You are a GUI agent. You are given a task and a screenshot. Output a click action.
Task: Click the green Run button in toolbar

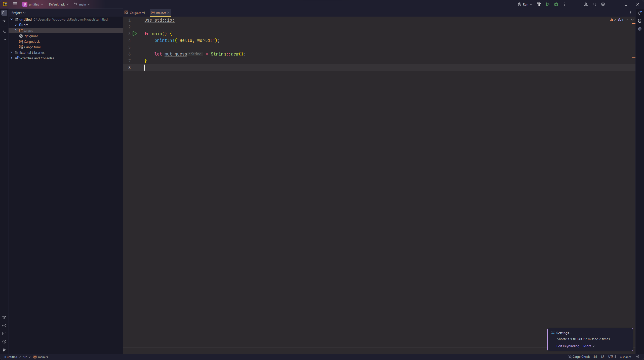tap(548, 4)
